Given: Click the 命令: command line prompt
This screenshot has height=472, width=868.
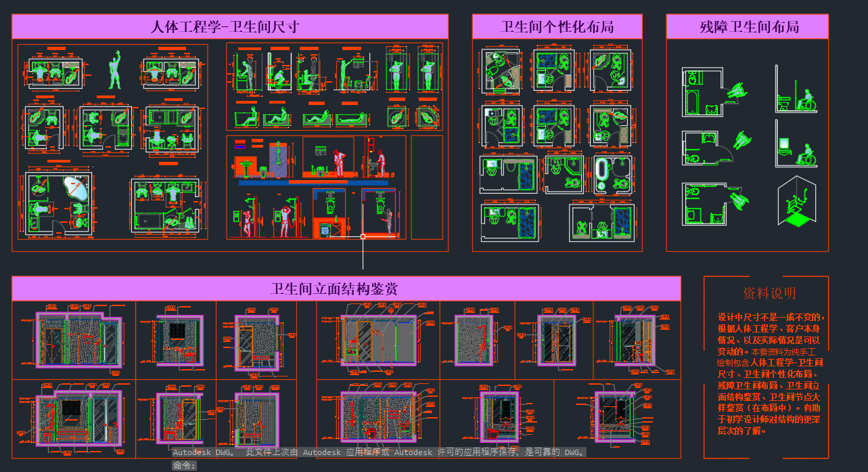Looking at the screenshot, I should coord(184,466).
